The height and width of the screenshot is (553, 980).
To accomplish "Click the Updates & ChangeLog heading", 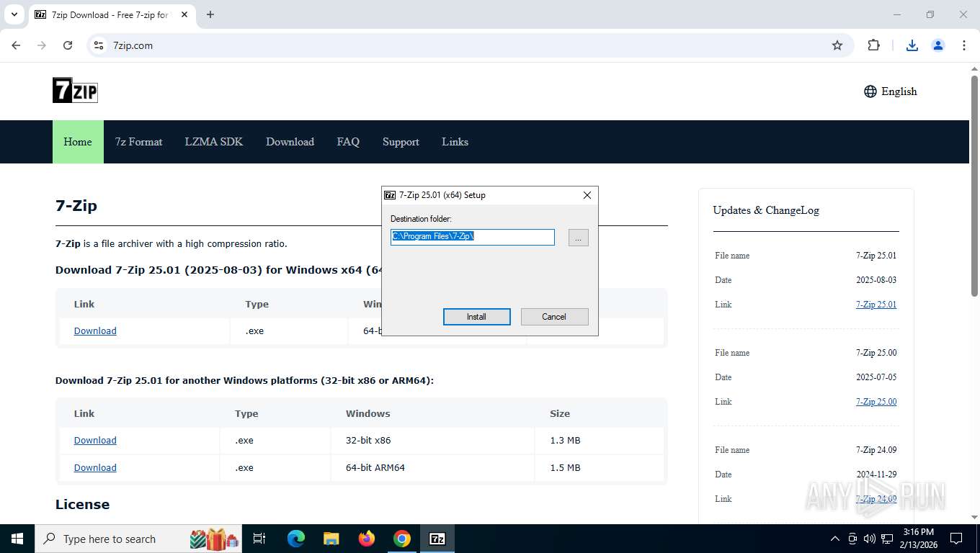I will (x=766, y=210).
